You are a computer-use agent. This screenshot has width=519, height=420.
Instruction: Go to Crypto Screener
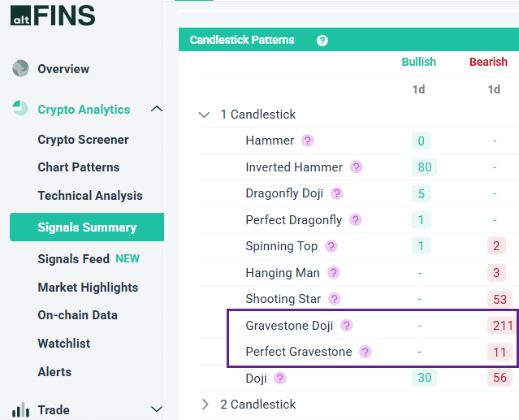(x=83, y=140)
